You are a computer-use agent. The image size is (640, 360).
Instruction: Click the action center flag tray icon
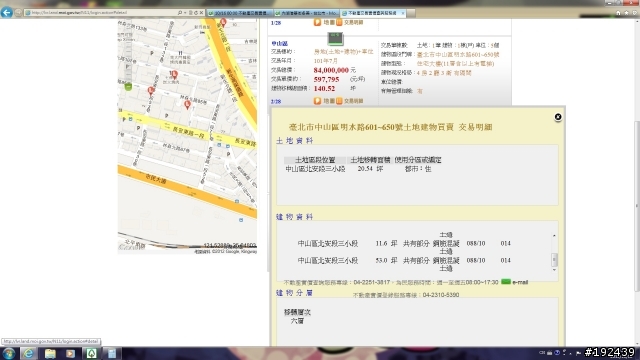tap(578, 353)
